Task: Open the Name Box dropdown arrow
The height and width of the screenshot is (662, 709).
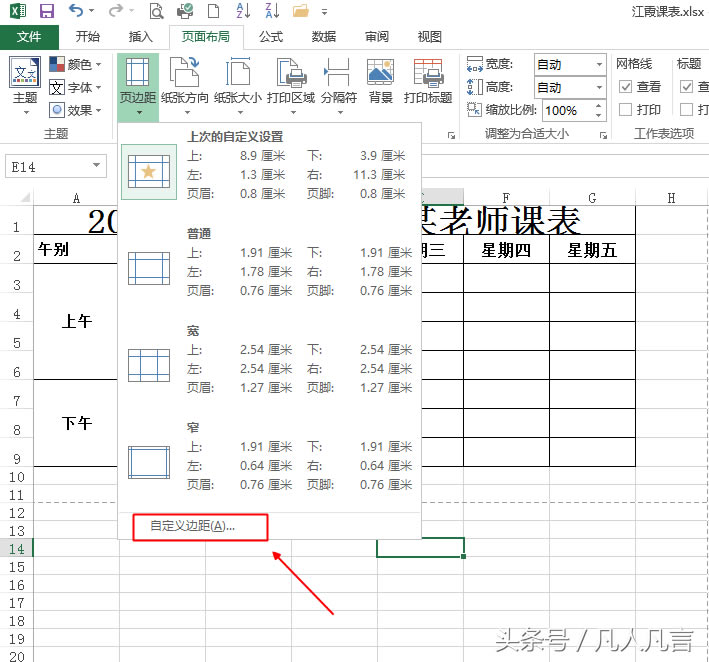Action: (97, 166)
